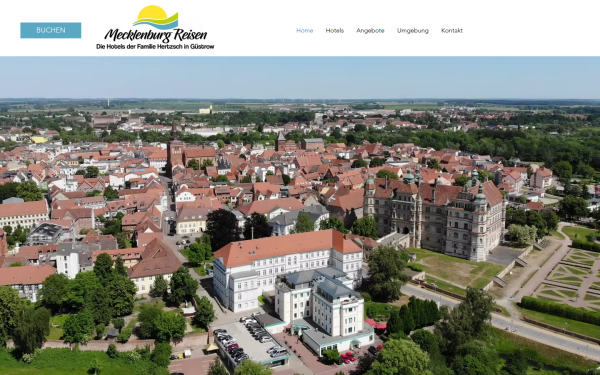Click the tagline 'Die Hotels der Familie Hertzsch in Güstrow'
The height and width of the screenshot is (375, 600).
pos(155,47)
